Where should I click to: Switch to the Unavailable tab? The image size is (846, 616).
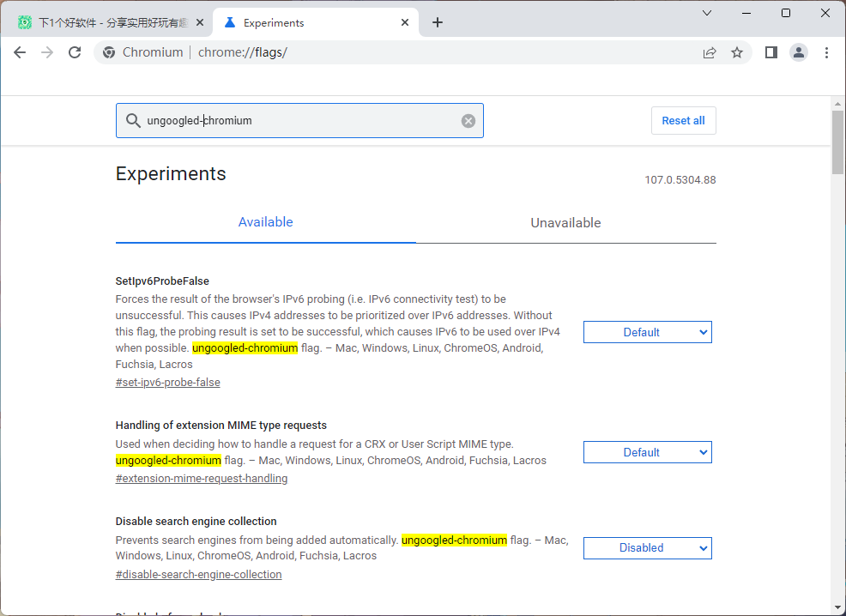point(565,223)
